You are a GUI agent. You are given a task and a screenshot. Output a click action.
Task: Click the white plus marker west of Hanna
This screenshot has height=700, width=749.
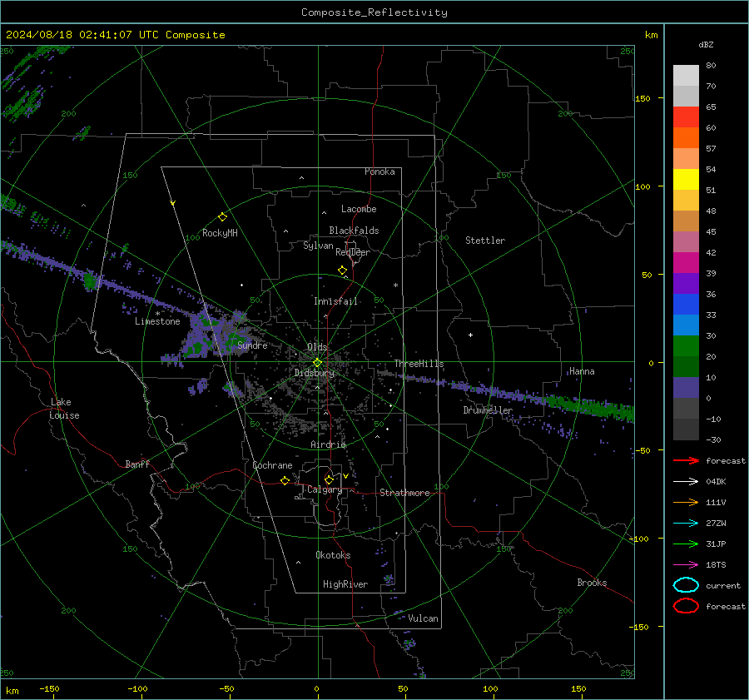tap(470, 335)
